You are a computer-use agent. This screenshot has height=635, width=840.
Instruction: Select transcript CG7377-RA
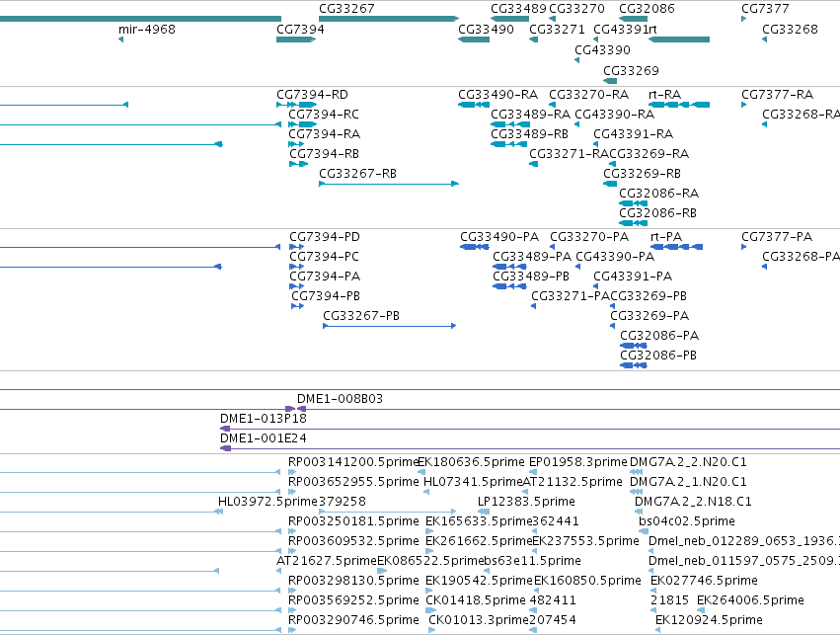coord(777,95)
